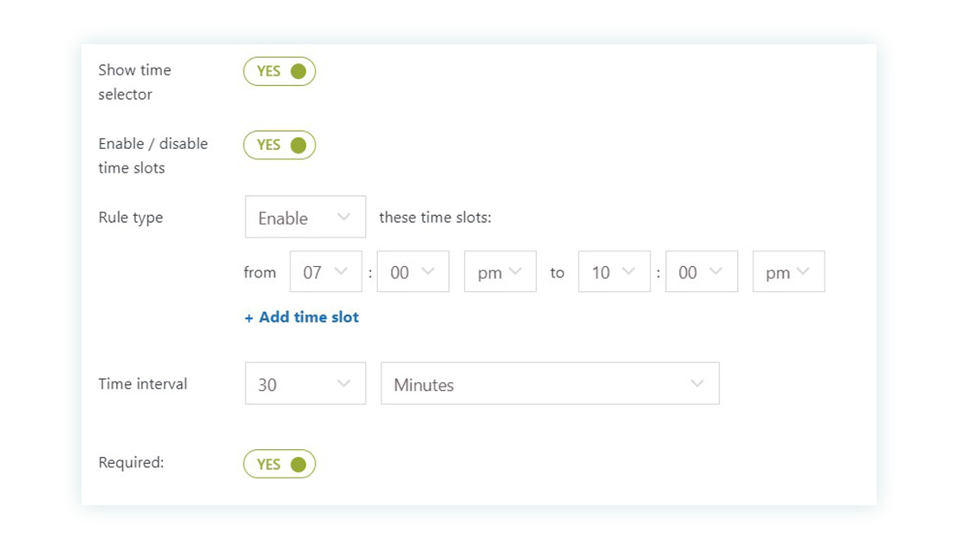This screenshot has height=560, width=959.
Task: Click the chevron next to to hour 10
Action: (630, 272)
